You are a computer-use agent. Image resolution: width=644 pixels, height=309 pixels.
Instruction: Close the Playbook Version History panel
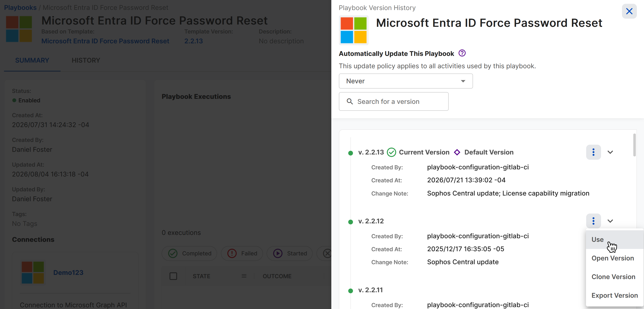(629, 11)
